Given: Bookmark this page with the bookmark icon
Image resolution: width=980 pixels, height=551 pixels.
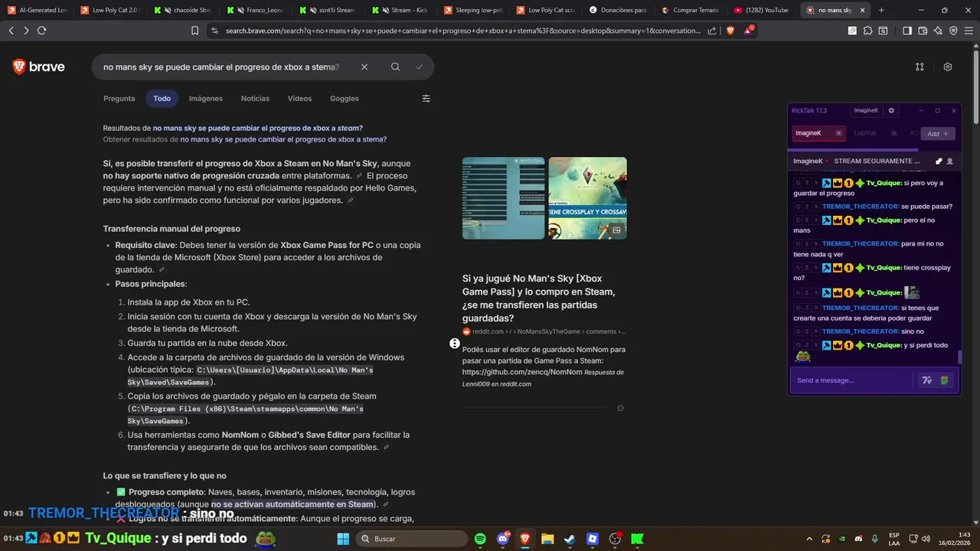Looking at the screenshot, I should (195, 31).
